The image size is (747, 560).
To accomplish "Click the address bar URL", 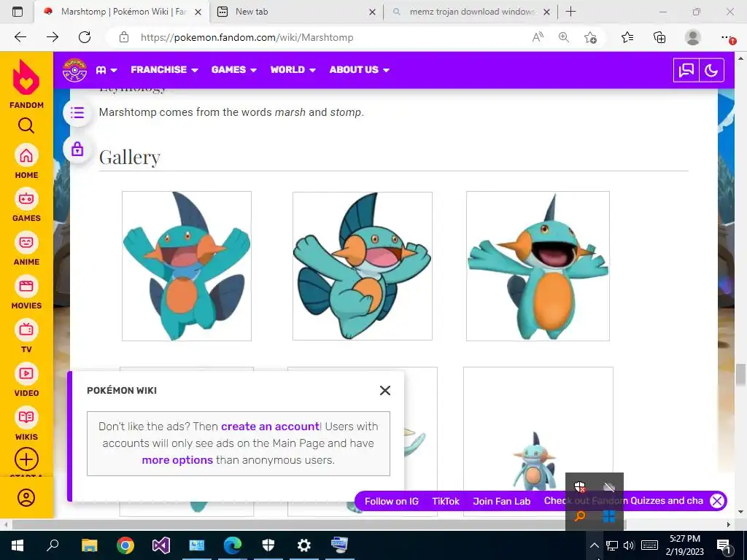I will pos(247,38).
